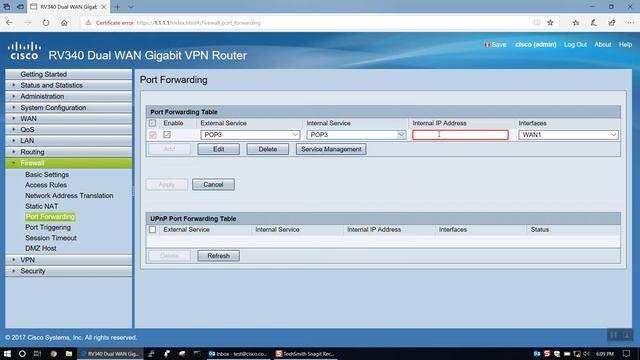Open External Service POP3 dropdown
Screen dimensions: 640x360
[250, 135]
